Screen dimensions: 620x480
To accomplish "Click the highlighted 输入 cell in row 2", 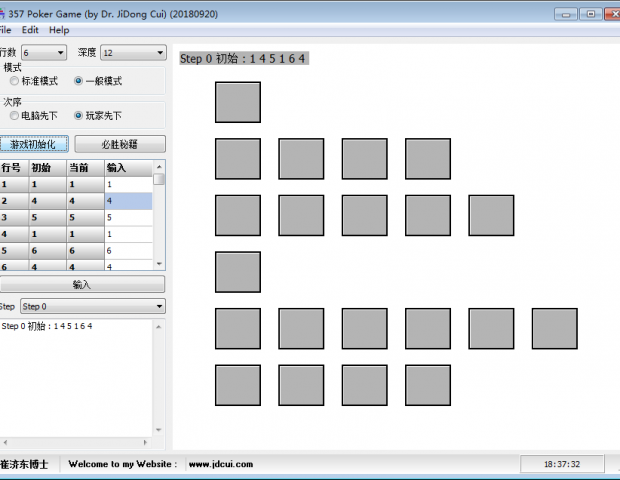I will pyautogui.click(x=128, y=201).
